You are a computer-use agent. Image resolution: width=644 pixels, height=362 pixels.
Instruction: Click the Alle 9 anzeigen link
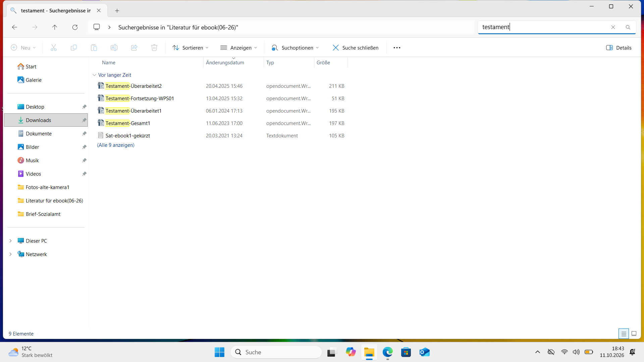click(x=116, y=145)
